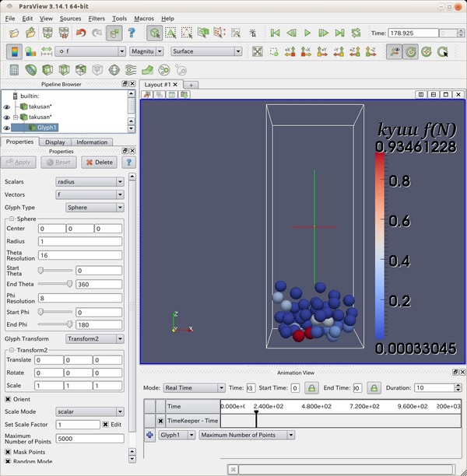The height and width of the screenshot is (476, 467).
Task: Open the color-by array f dropdown
Action: [x=90, y=51]
